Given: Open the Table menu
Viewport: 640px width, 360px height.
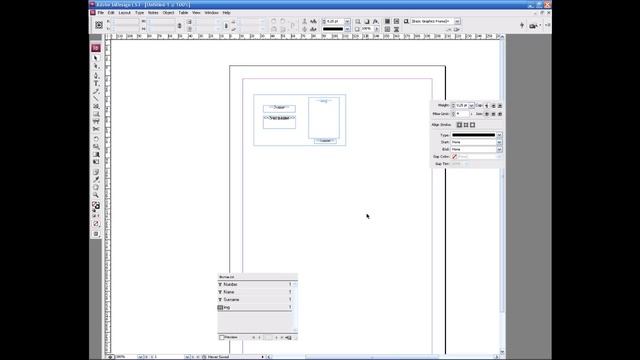Looking at the screenshot, I should coord(183,13).
